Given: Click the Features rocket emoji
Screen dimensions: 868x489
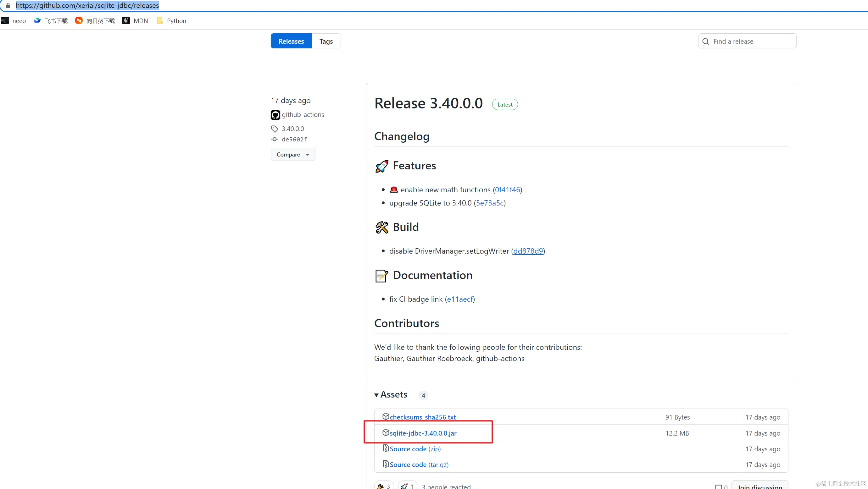Looking at the screenshot, I should pyautogui.click(x=382, y=166).
